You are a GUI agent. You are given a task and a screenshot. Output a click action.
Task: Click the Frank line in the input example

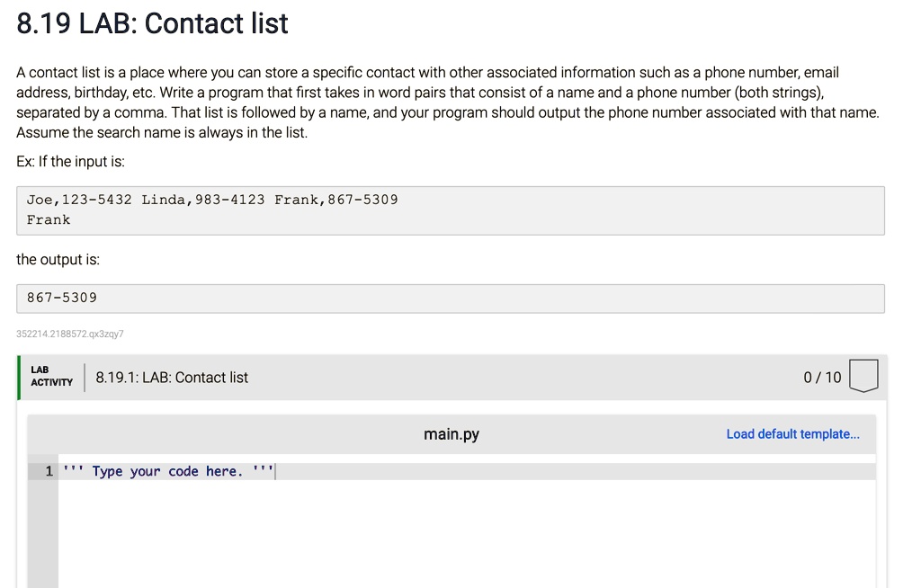click(49, 219)
